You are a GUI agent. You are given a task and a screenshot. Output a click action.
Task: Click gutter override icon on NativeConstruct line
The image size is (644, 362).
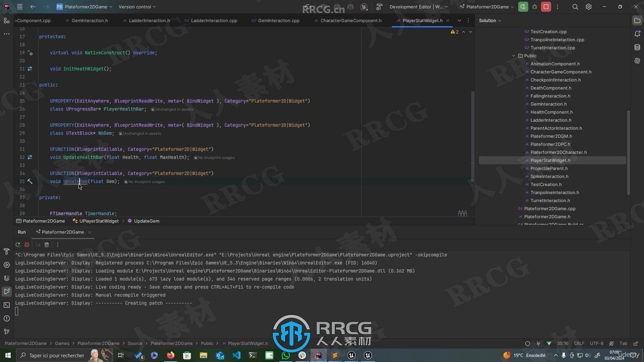click(30, 53)
